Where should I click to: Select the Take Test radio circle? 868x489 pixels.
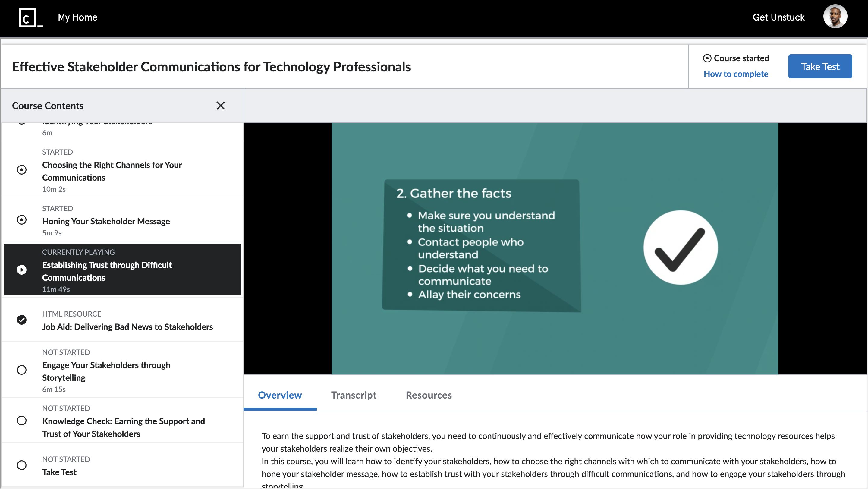click(22, 465)
